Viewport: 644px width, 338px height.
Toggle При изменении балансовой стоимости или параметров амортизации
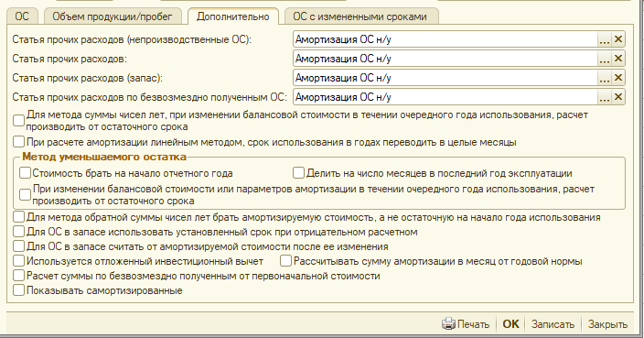pos(25,194)
